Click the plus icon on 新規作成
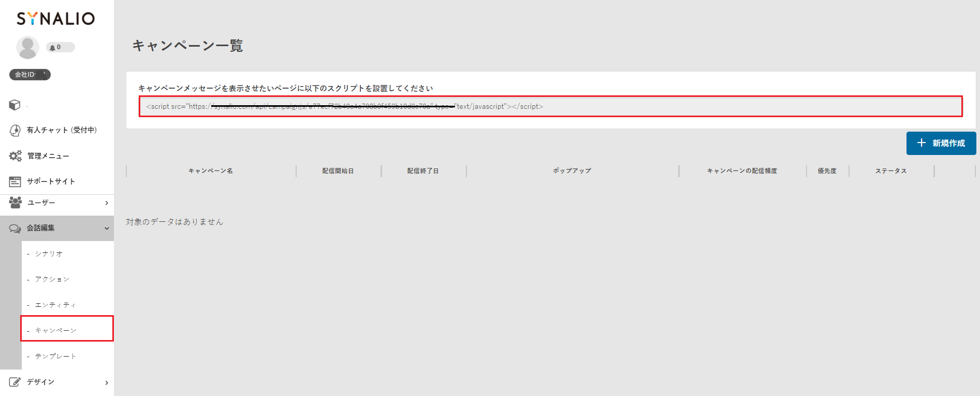This screenshot has width=980, height=396. 922,143
